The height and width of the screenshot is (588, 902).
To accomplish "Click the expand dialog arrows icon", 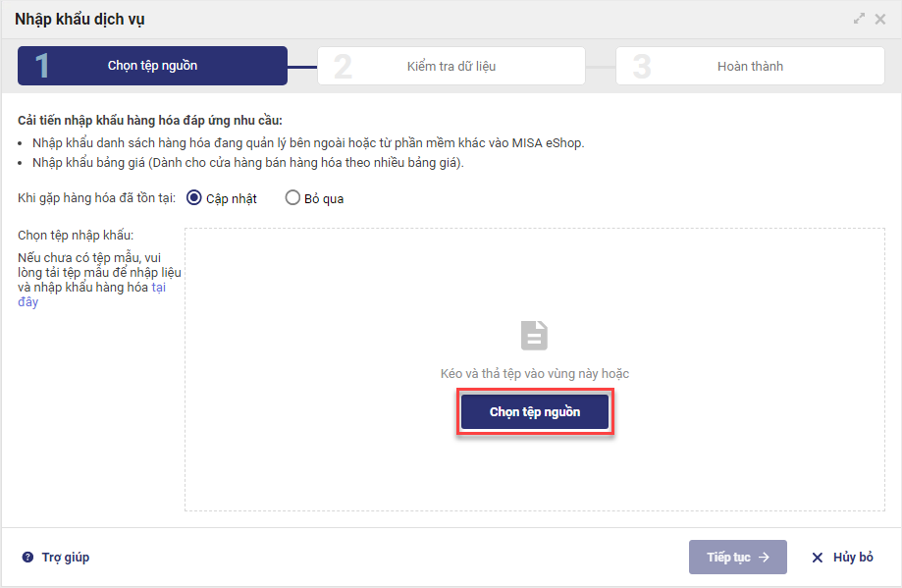I will click(x=860, y=19).
